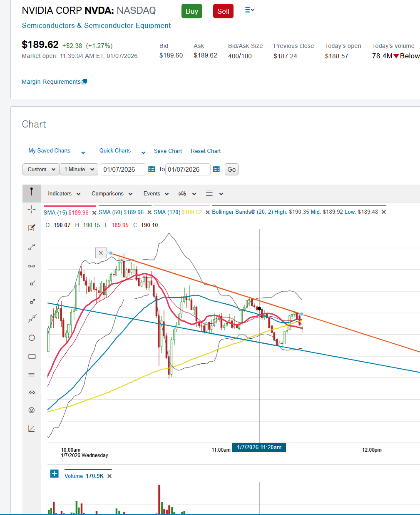420x515 pixels.
Task: Click the blue plus icon beside Volume
Action: (x=55, y=474)
